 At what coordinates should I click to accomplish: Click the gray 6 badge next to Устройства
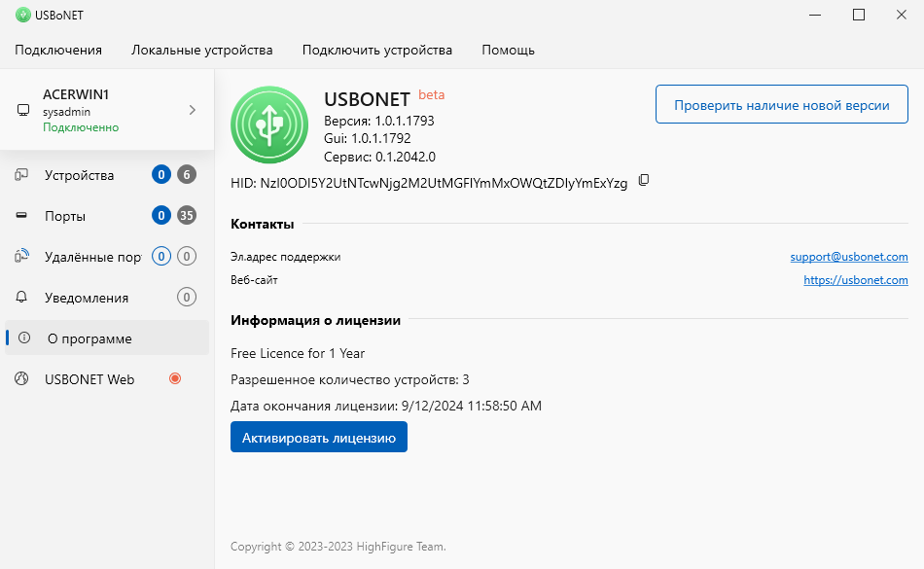tap(187, 174)
